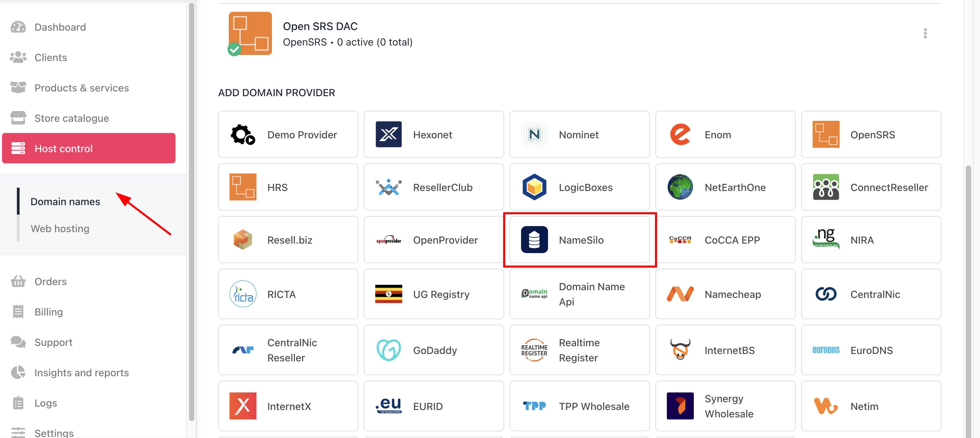The width and height of the screenshot is (980, 438).
Task: Click the LogicBoxes cube icon
Action: (x=534, y=187)
